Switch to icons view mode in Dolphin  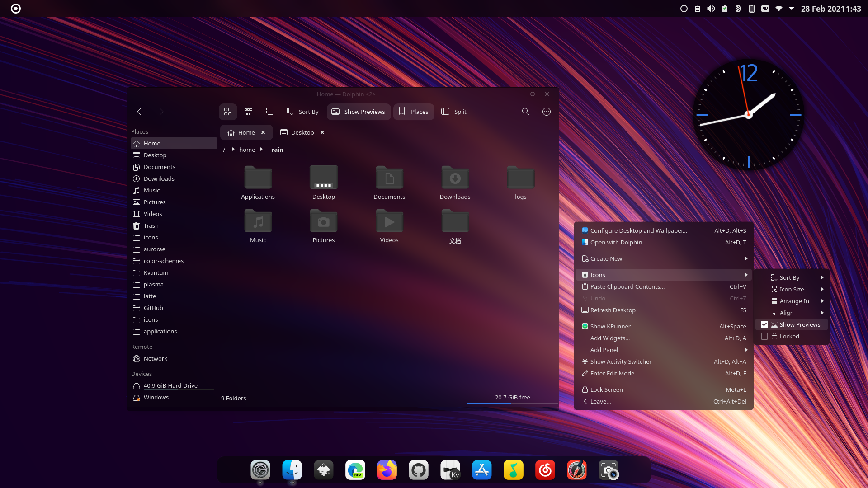coord(228,112)
